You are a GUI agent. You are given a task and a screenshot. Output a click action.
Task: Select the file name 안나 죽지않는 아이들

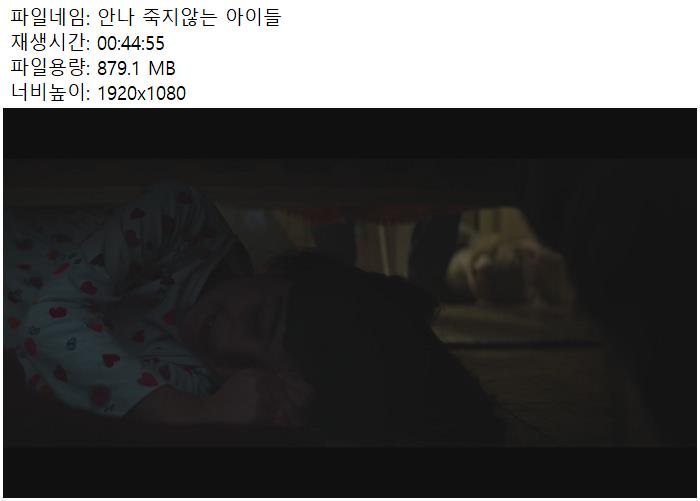[x=189, y=17]
